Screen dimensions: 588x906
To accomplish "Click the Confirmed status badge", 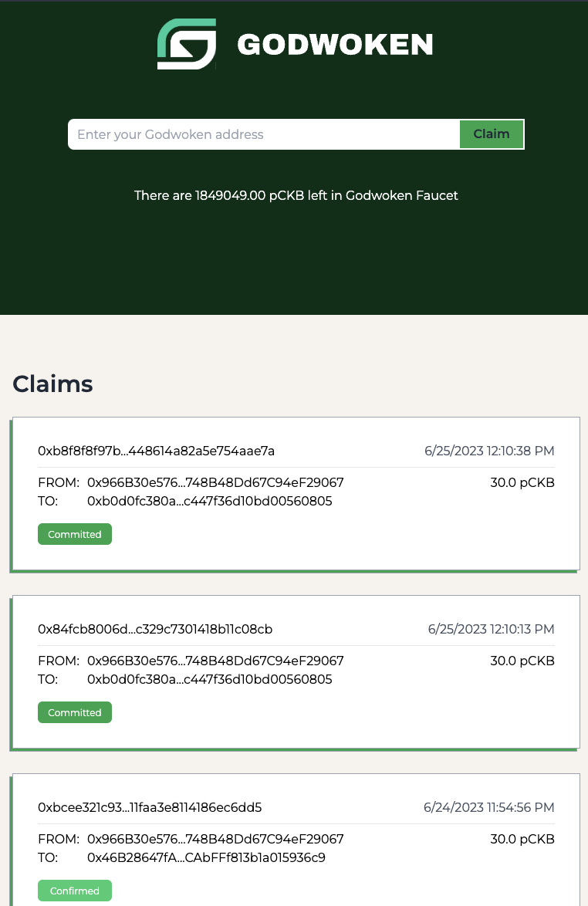I will (x=74, y=890).
